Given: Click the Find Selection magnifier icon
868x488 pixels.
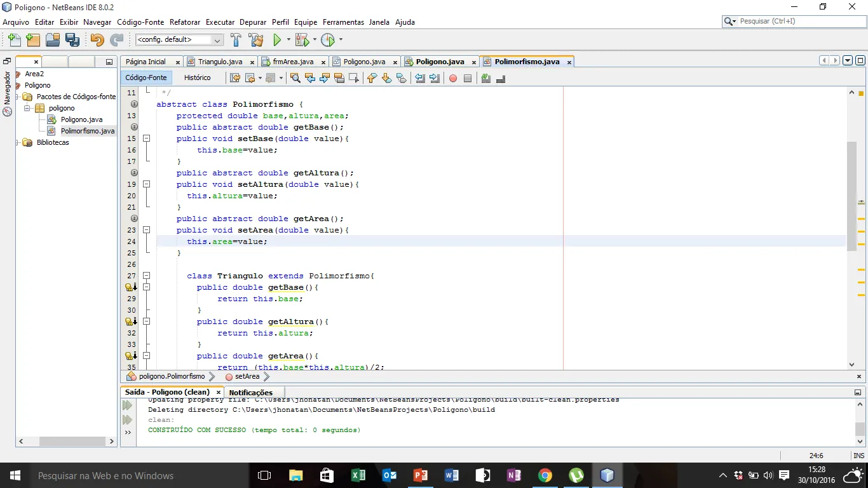Looking at the screenshot, I should 295,78.
